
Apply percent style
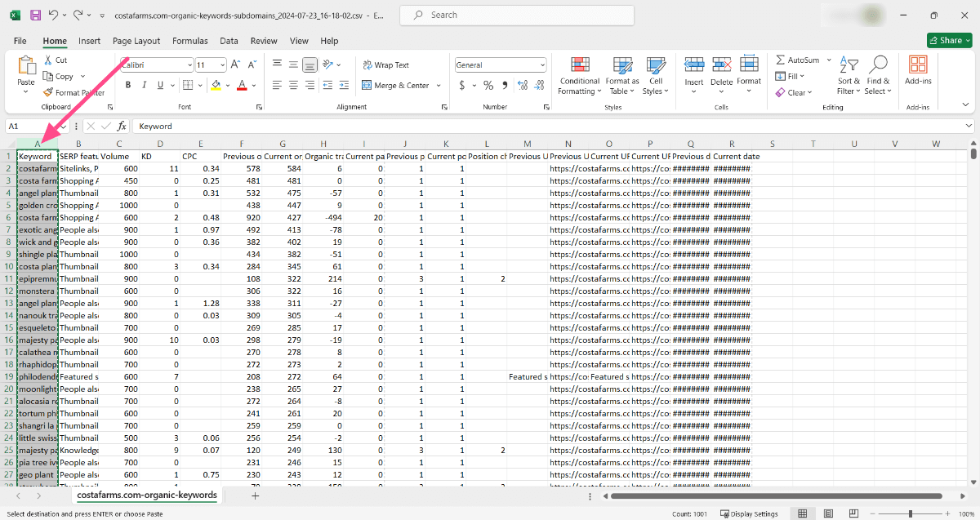pyautogui.click(x=488, y=85)
